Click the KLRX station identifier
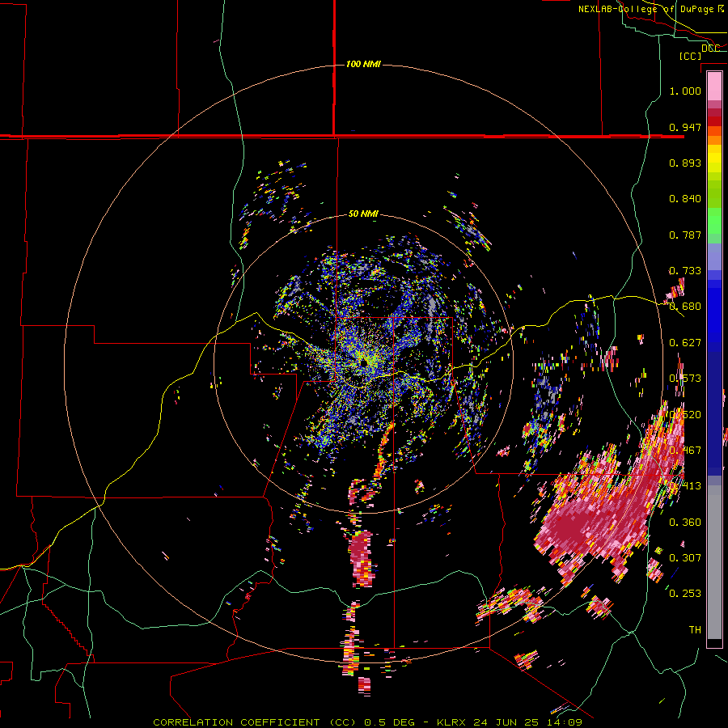 (452, 722)
